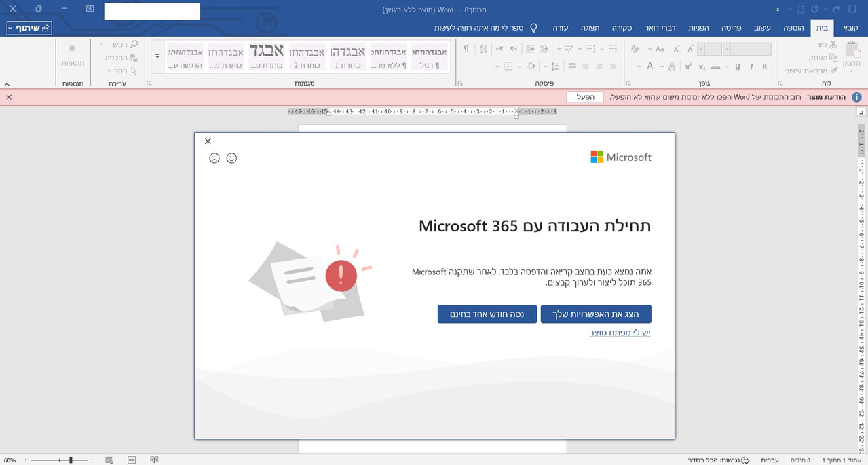Switch to the סקירה (Review) tab
The height and width of the screenshot is (465, 868).
622,28
